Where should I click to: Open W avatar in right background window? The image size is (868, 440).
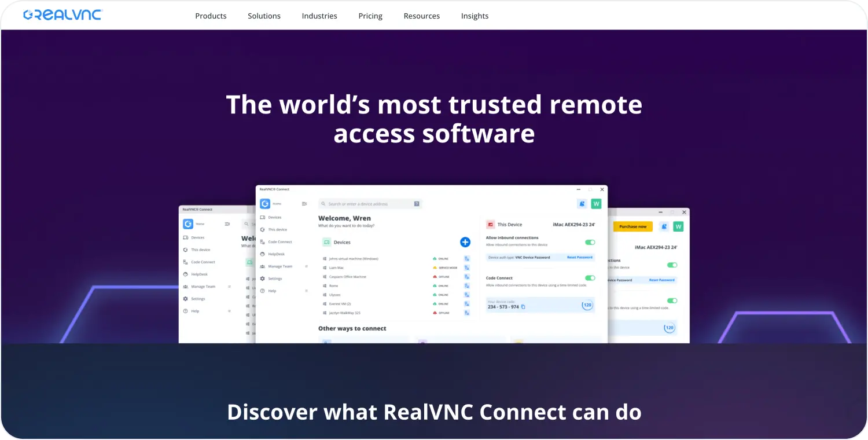678,226
